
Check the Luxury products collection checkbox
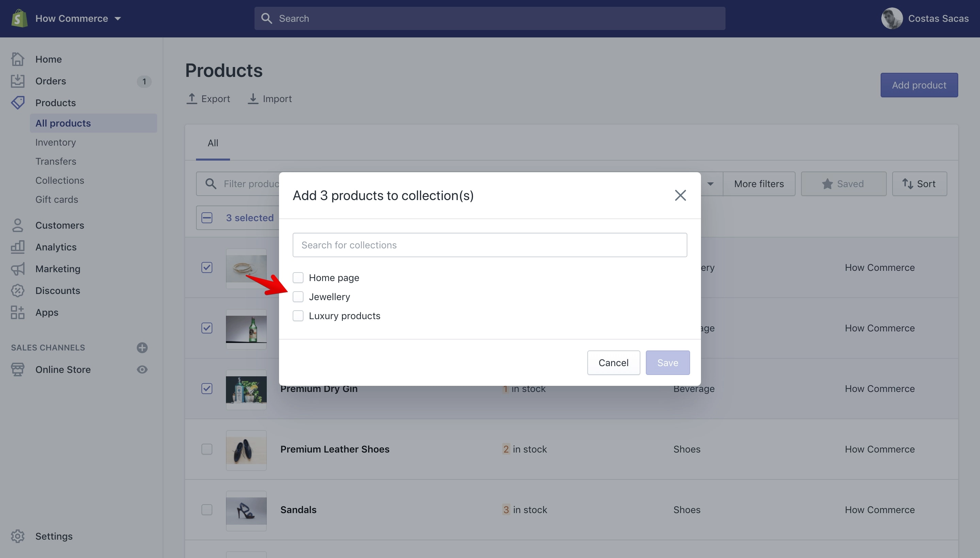point(298,316)
